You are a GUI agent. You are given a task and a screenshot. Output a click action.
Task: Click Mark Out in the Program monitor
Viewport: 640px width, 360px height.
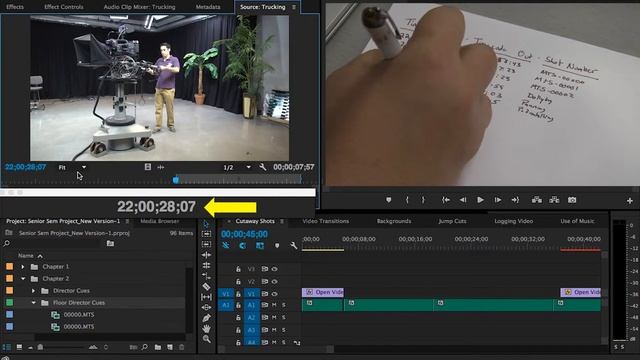tap(423, 200)
